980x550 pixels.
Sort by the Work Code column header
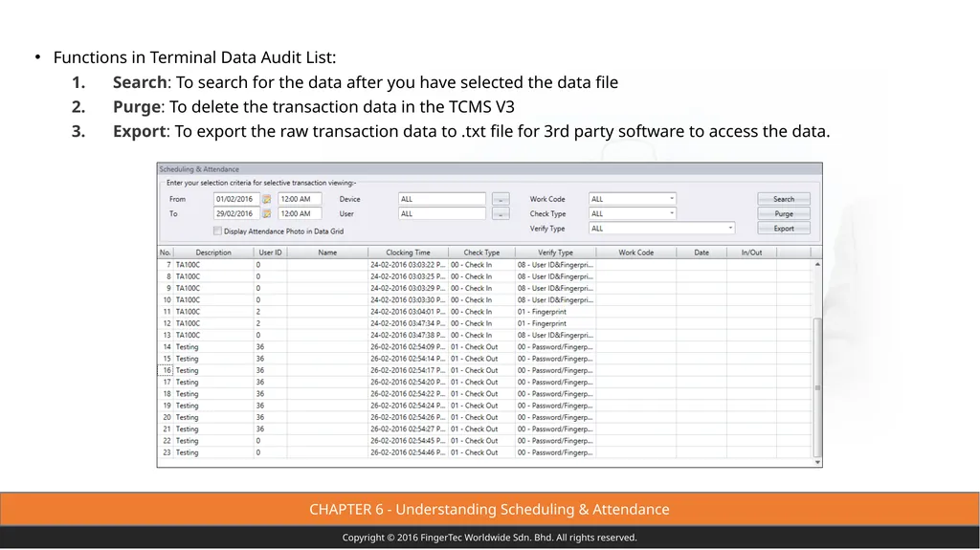(x=635, y=253)
